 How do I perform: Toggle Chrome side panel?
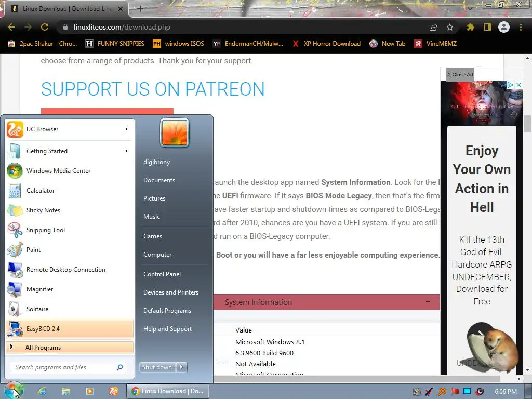pyautogui.click(x=487, y=27)
